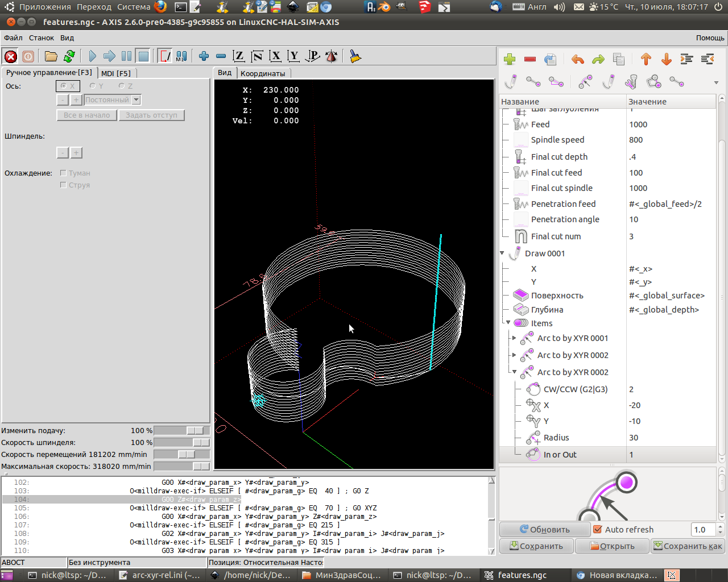728x582 pixels.
Task: Open the Станок menu
Action: click(42, 38)
